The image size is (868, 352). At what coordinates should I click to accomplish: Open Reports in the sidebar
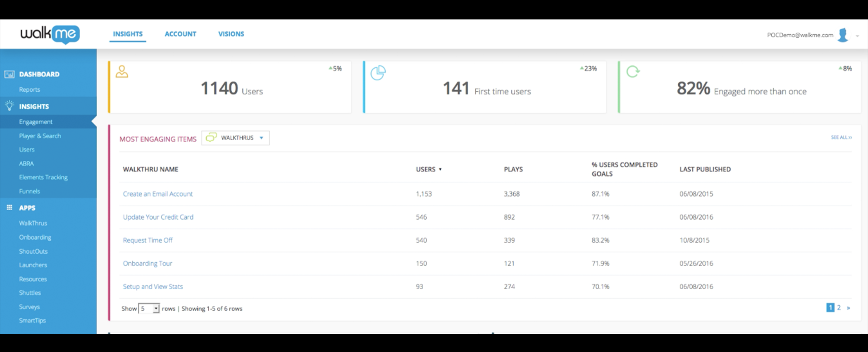click(29, 89)
